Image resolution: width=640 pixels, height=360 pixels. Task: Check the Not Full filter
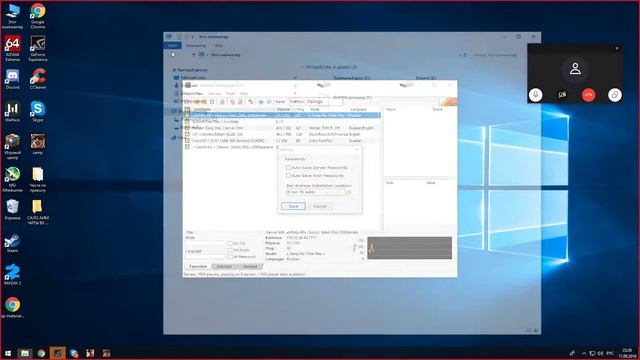[x=230, y=244]
